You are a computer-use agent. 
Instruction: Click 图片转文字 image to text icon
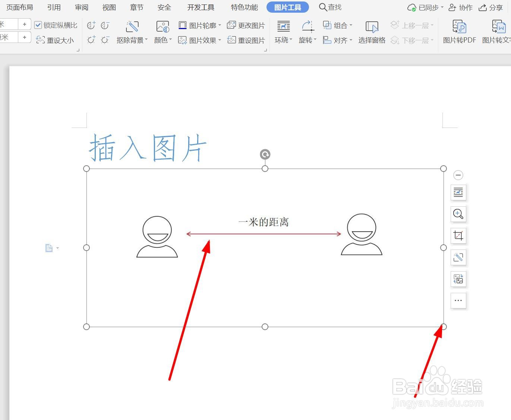pyautogui.click(x=499, y=26)
